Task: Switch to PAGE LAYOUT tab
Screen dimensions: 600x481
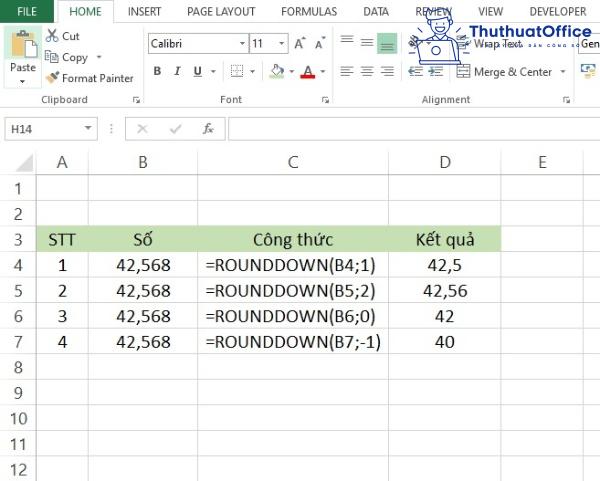Action: [221, 11]
